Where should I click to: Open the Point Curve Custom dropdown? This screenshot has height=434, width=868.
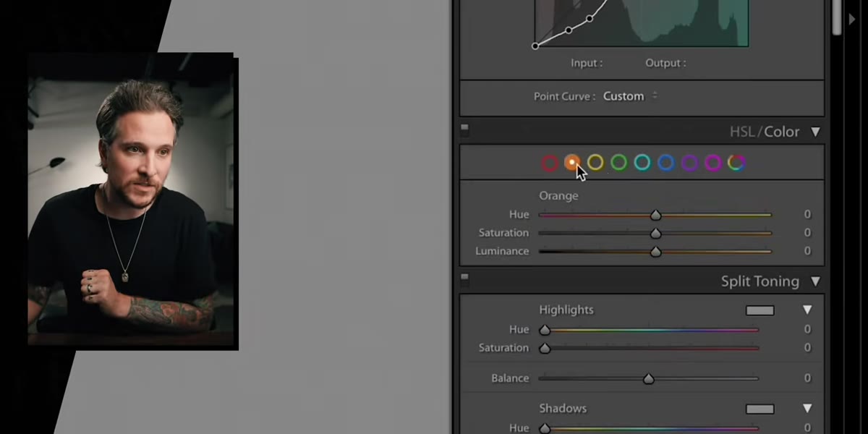[630, 96]
